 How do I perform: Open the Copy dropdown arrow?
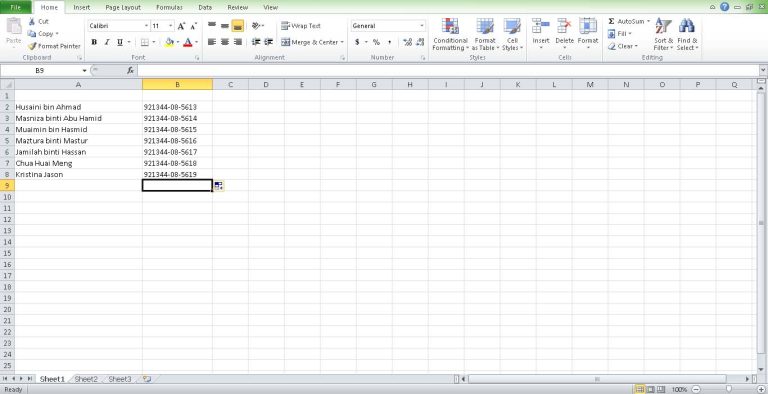click(57, 34)
